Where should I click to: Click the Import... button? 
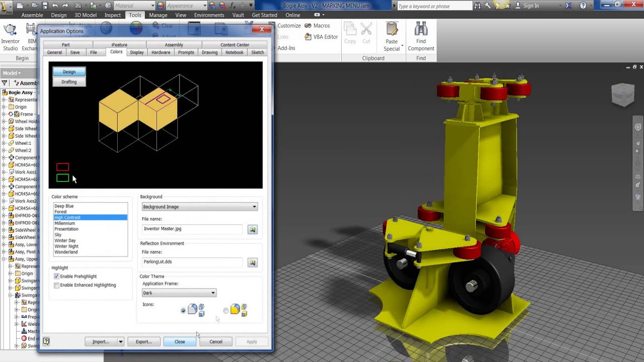(x=101, y=342)
